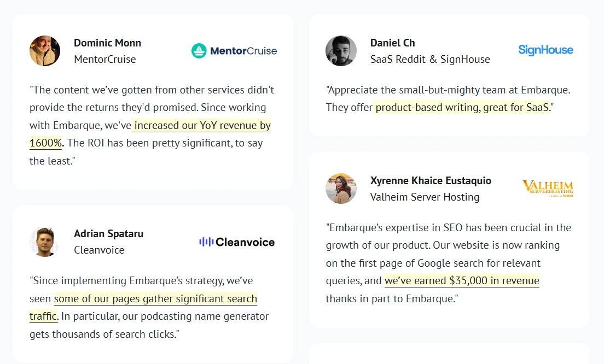Click Adrian Spataru's avatar photo
Image resolution: width=604 pixels, height=364 pixels.
click(x=45, y=242)
